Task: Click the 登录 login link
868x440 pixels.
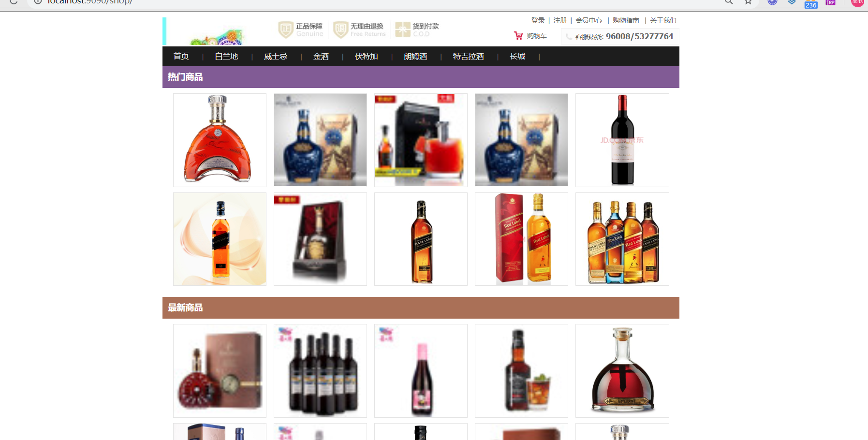Action: [x=538, y=20]
